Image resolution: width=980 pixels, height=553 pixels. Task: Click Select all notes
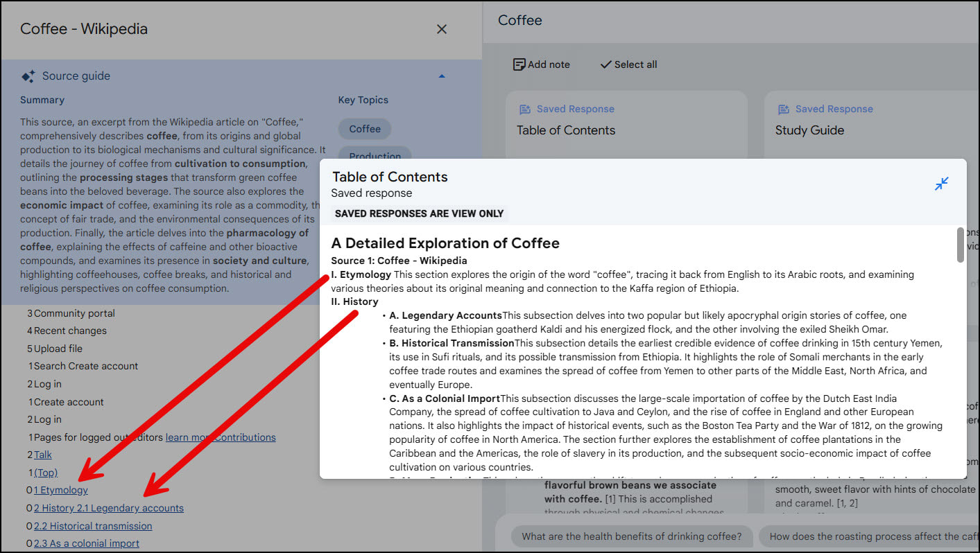pos(628,64)
